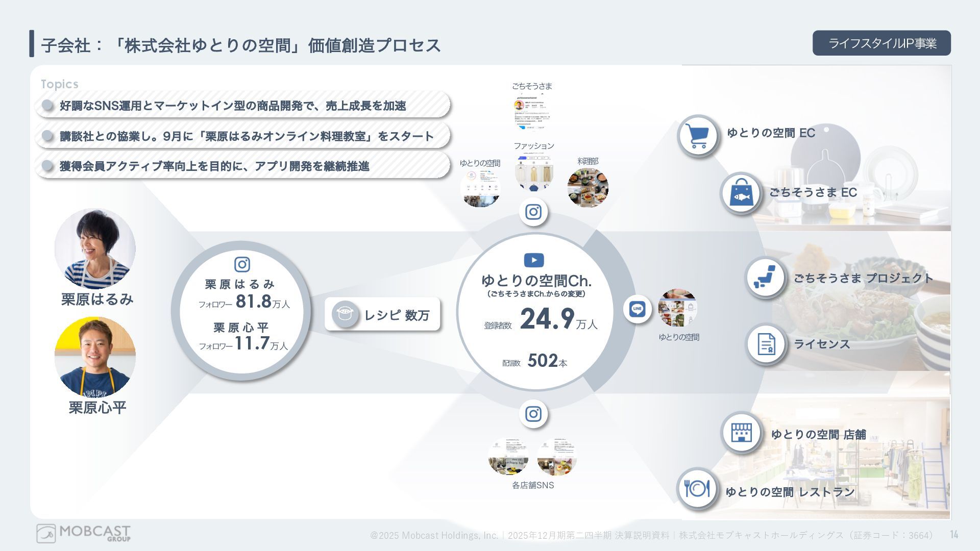This screenshot has height=551, width=980.
Task: Click the photo of 栗原心平
Action: (x=95, y=357)
